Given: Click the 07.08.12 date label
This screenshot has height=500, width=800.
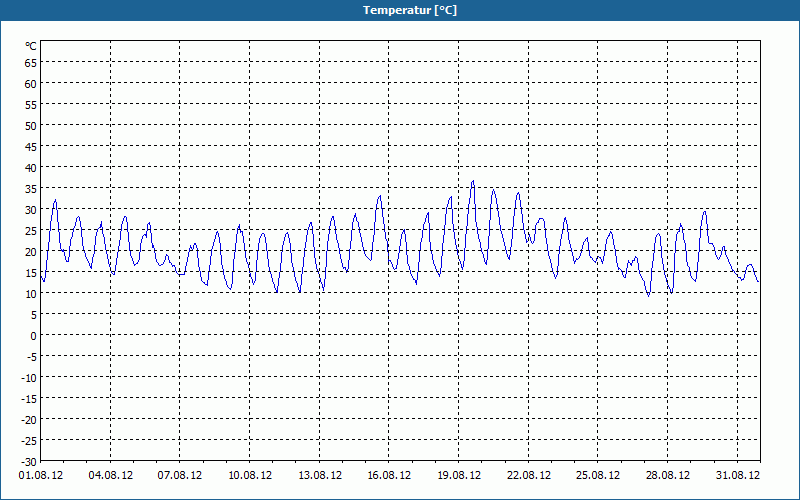Looking at the screenshot, I should click(x=180, y=475).
